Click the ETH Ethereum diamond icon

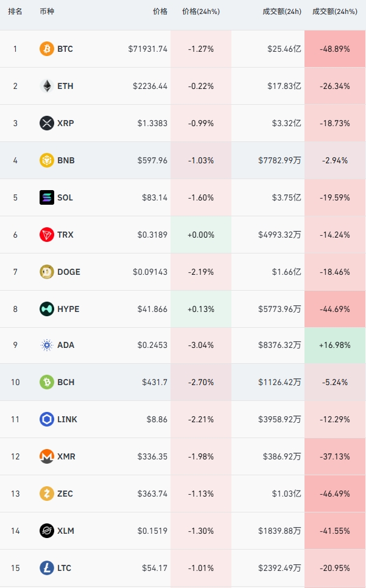[47, 86]
